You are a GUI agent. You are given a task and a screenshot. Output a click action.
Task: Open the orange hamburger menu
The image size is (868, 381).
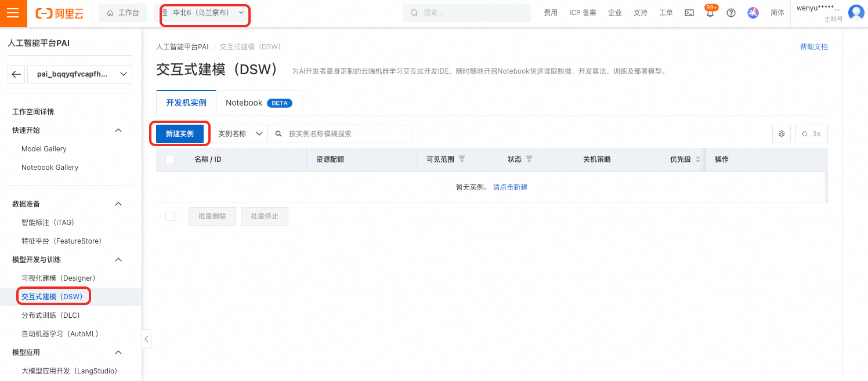click(13, 13)
